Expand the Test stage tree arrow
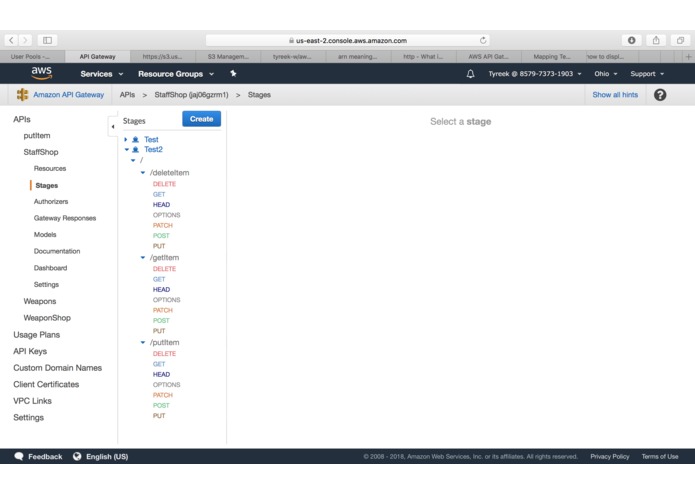Viewport: 695px width, 494px height. click(126, 140)
